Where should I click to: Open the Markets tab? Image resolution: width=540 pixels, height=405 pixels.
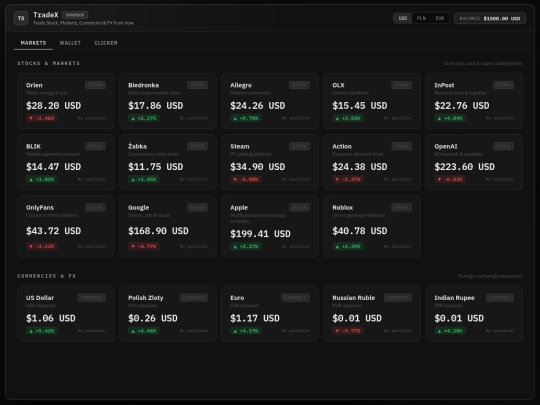[x=33, y=43]
